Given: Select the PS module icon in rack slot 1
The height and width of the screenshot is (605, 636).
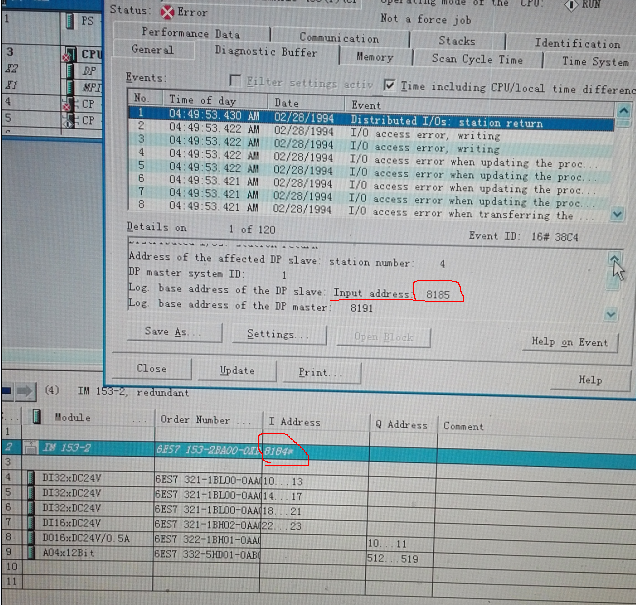Looking at the screenshot, I should pos(70,21).
